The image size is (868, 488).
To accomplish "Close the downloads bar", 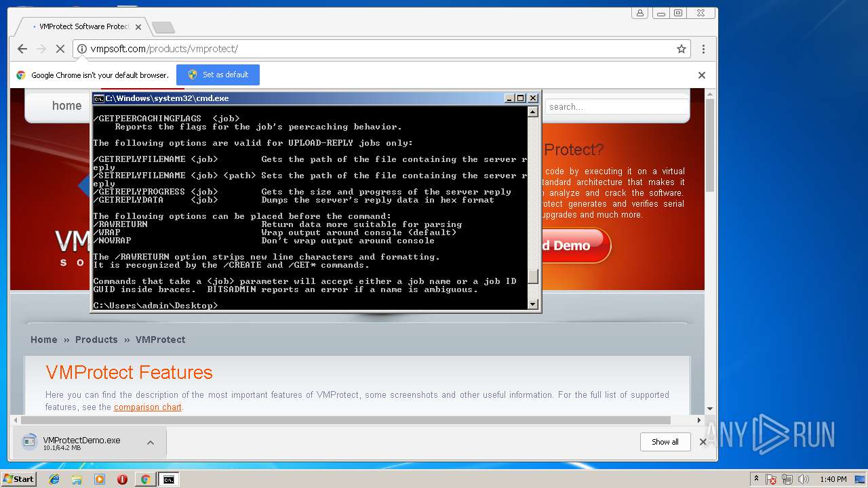I will (703, 442).
